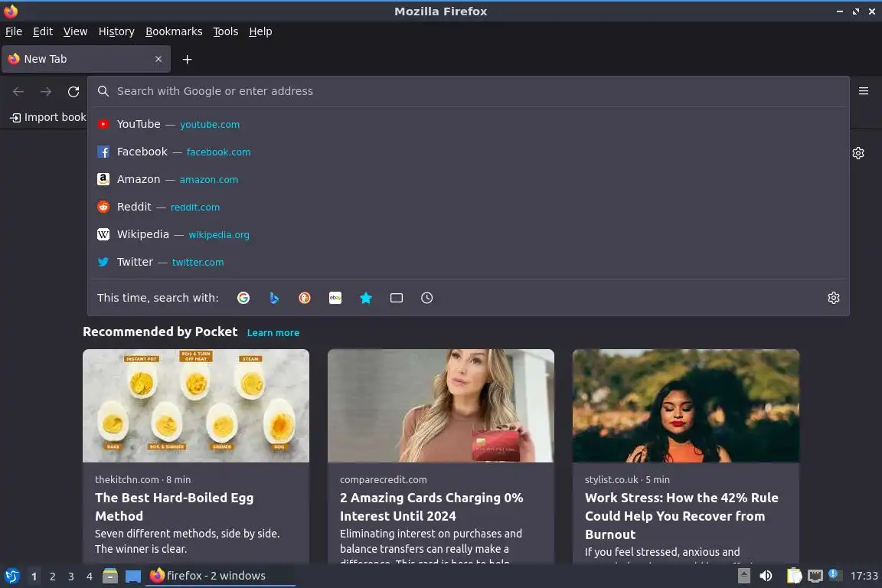
Task: Close the New Tab tab
Action: click(158, 59)
